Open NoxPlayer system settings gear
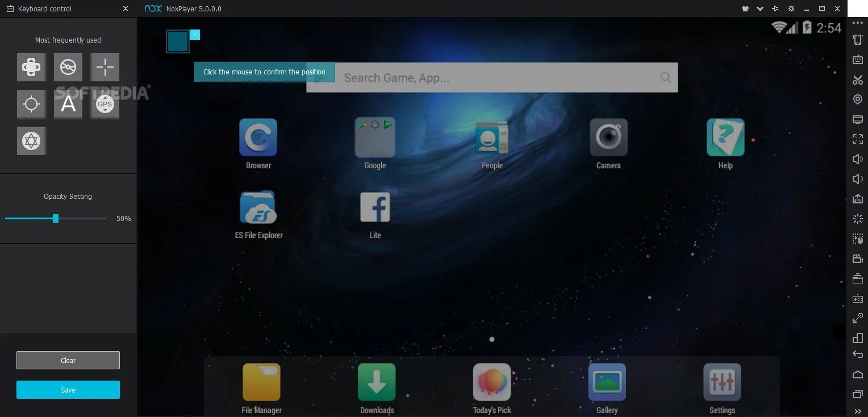This screenshot has width=868, height=417. click(x=791, y=9)
